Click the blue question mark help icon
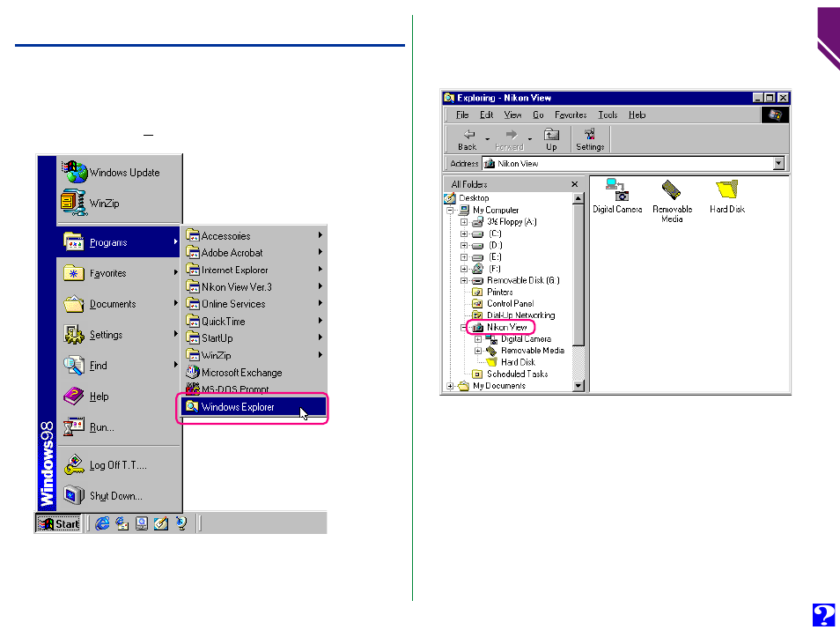The width and height of the screenshot is (840, 630). point(824,614)
